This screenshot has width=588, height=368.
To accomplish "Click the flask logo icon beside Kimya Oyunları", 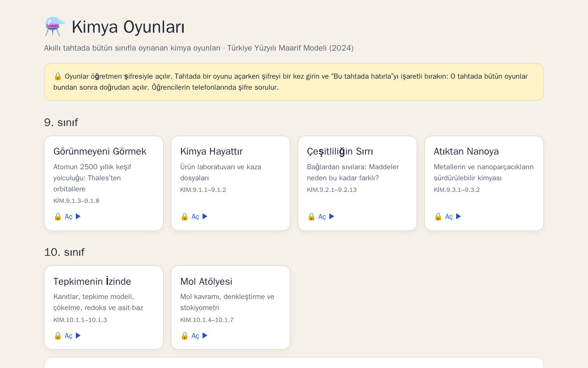I will point(55,27).
